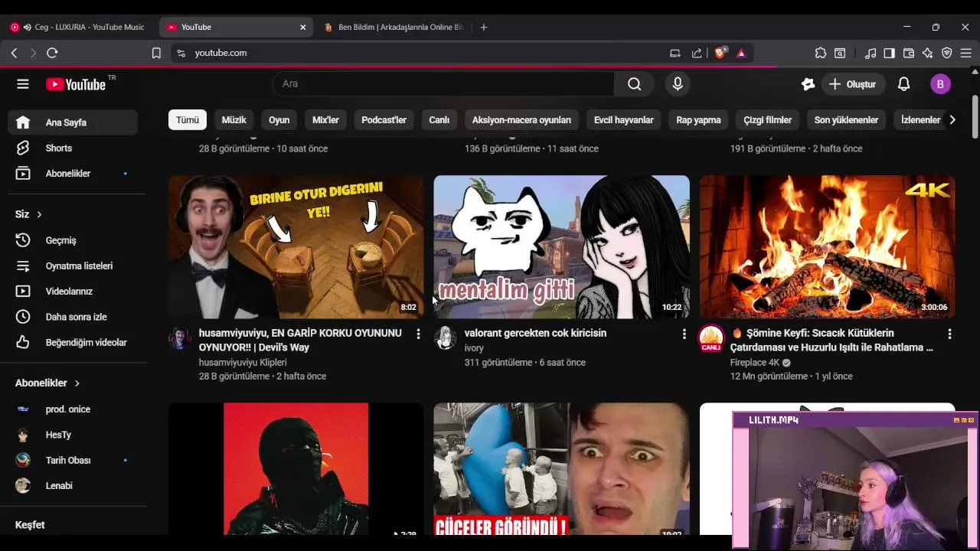Viewport: 980px width, 551px height.
Task: Open prod. onice subscription channel
Action: coord(73,409)
